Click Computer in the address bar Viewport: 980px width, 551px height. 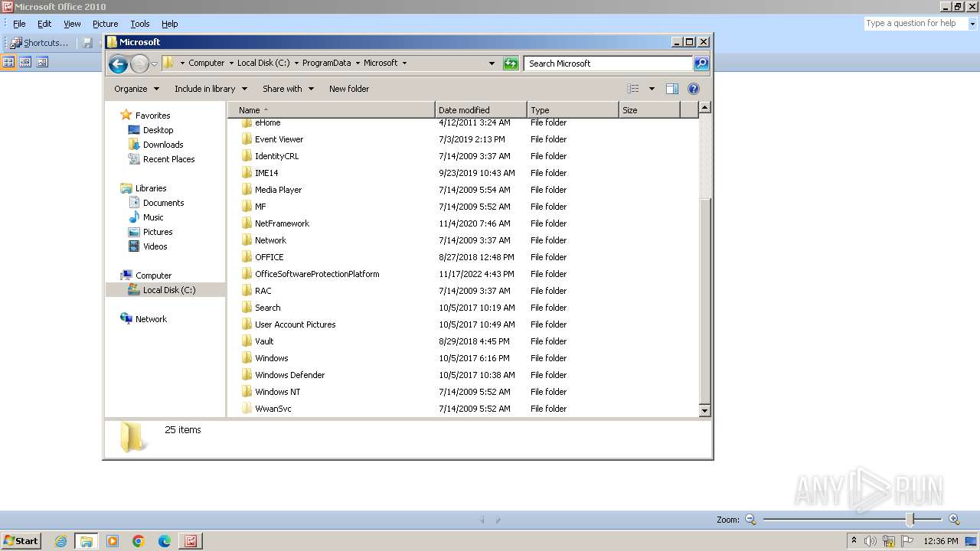[207, 64]
